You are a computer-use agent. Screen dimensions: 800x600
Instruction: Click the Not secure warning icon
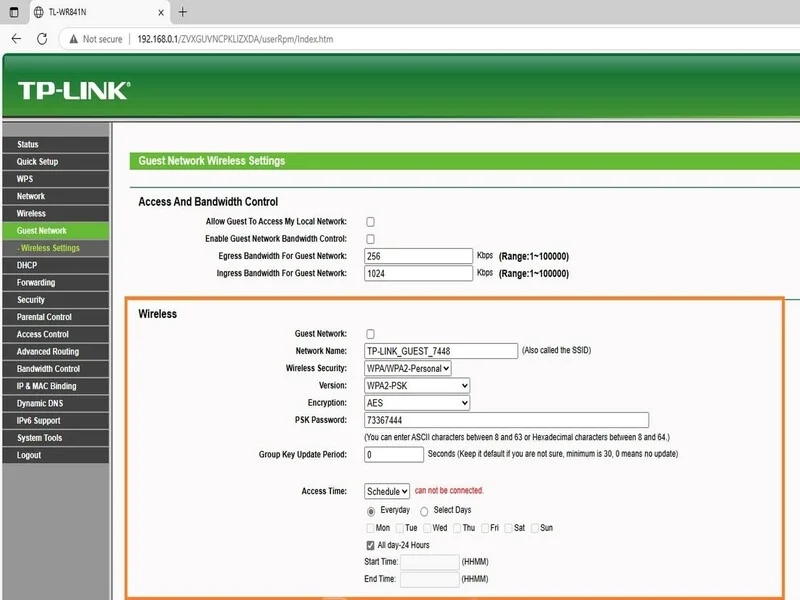point(74,39)
